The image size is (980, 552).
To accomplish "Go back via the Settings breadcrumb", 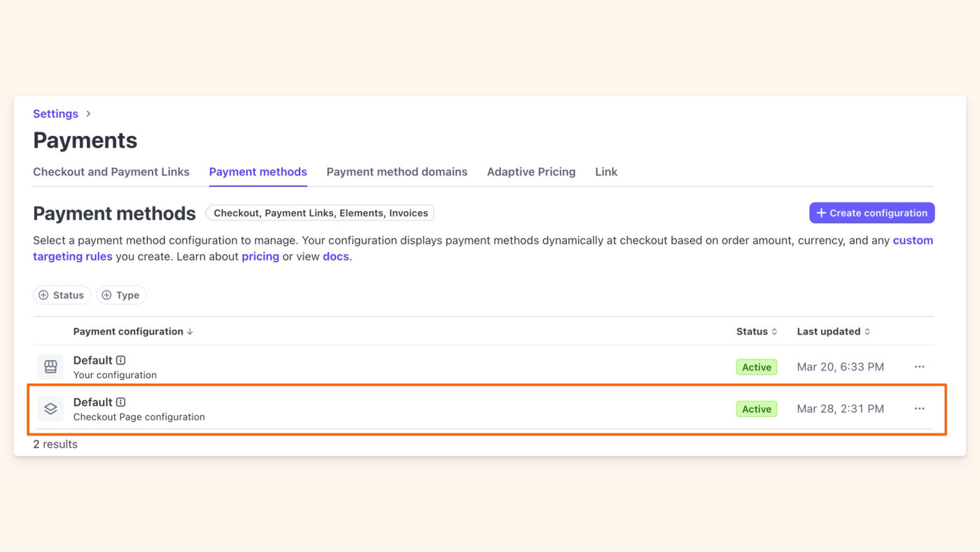I will pyautogui.click(x=55, y=113).
